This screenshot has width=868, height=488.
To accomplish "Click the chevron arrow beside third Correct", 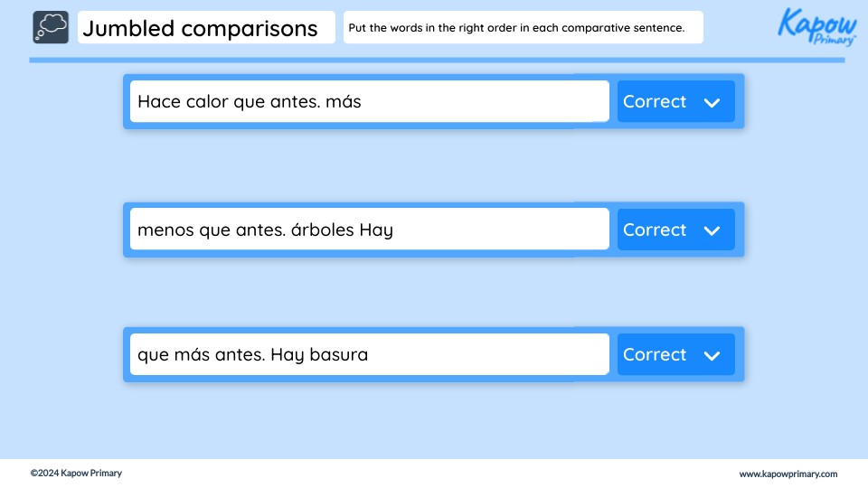I will [x=712, y=355].
